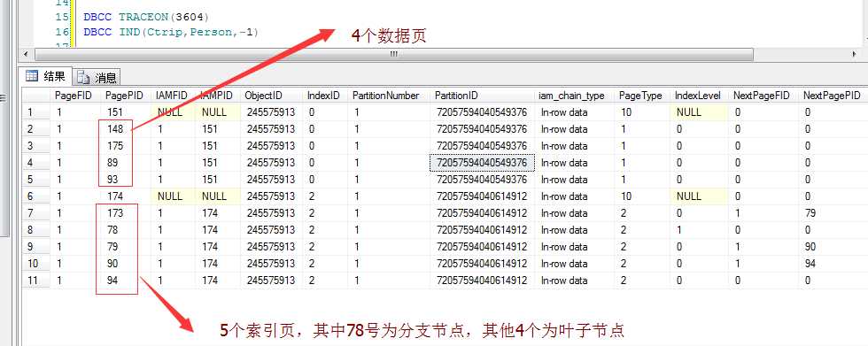
Task: Click PagePID cell with value 89
Action: (x=126, y=163)
